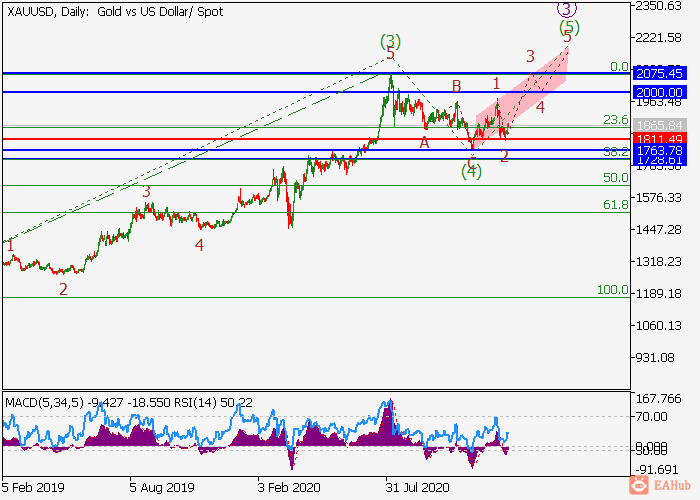Click the corrective wave B label
The width and height of the screenshot is (700, 500).
pyautogui.click(x=456, y=86)
